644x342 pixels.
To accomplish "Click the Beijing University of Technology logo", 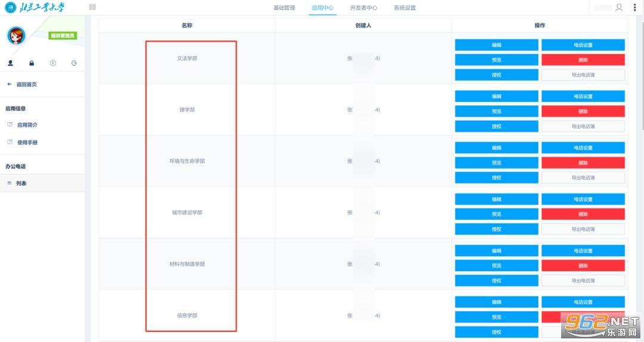I will click(x=36, y=8).
